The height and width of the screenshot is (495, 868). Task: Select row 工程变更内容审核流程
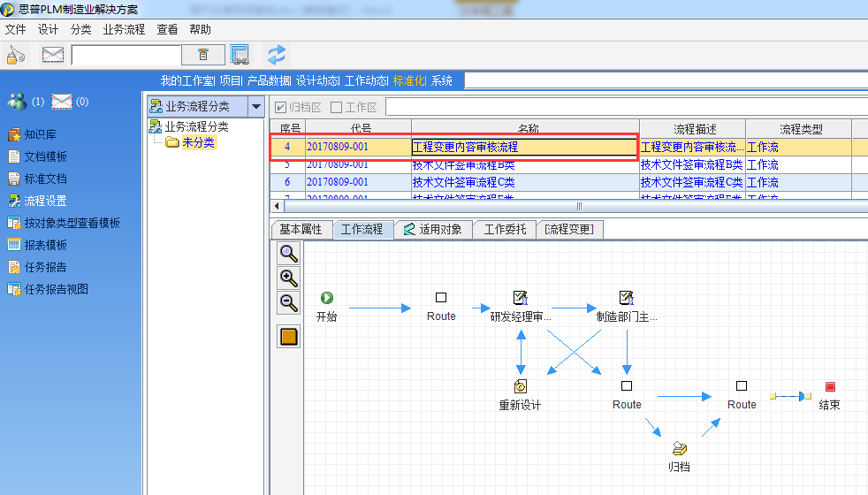(569, 147)
